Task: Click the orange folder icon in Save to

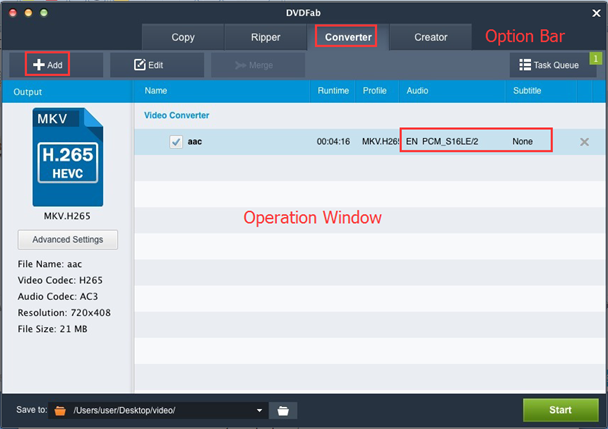Action: point(60,410)
